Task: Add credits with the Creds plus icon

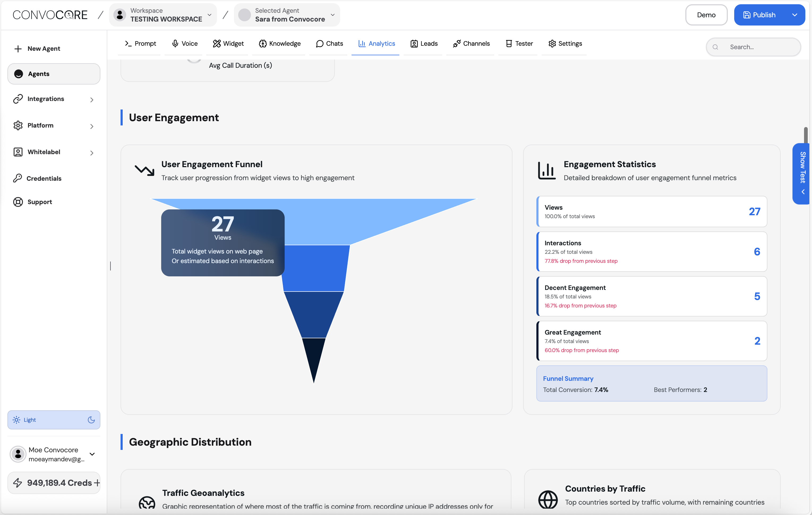Action: point(97,483)
